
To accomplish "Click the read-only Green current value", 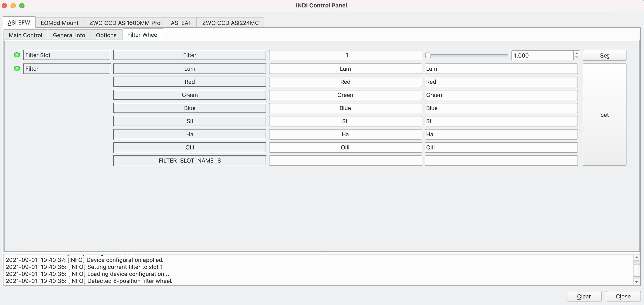I will coord(345,95).
